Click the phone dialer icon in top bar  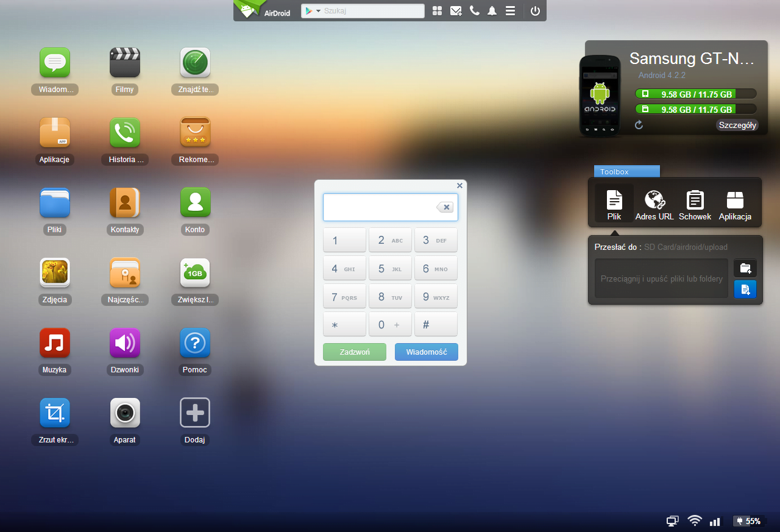click(x=474, y=11)
